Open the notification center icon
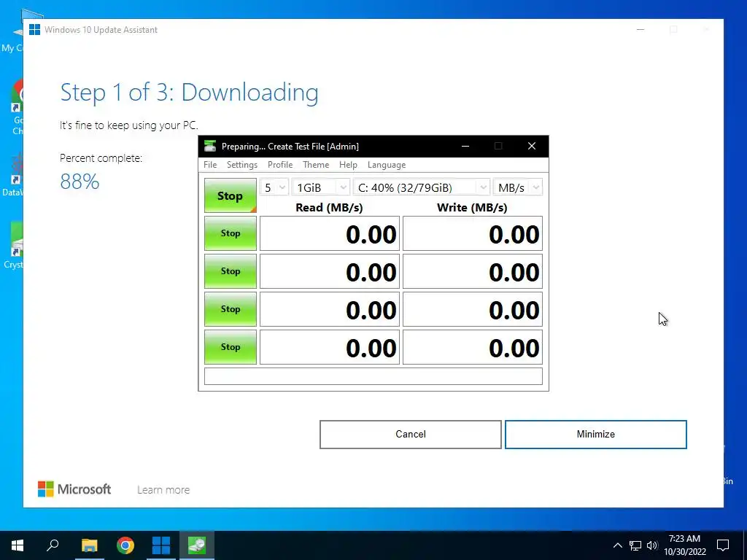This screenshot has width=747, height=560. click(723, 545)
